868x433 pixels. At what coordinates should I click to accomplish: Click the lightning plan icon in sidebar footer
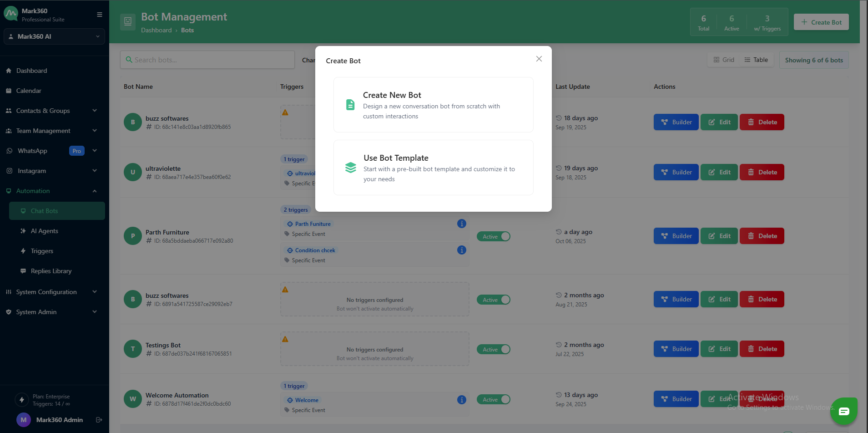22,400
